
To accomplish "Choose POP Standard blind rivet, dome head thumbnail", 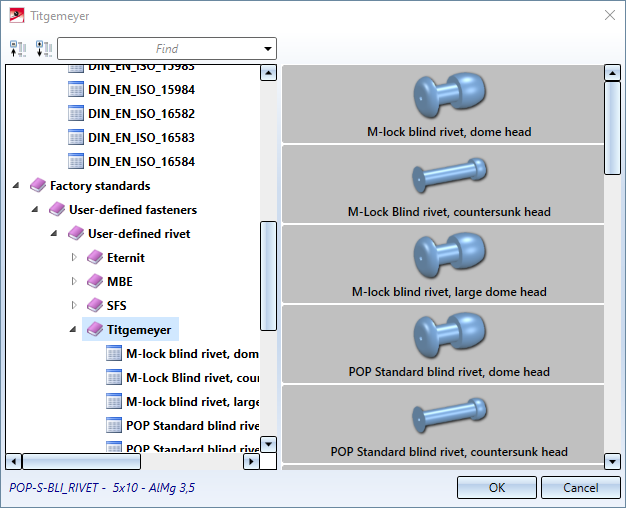I will (x=443, y=344).
